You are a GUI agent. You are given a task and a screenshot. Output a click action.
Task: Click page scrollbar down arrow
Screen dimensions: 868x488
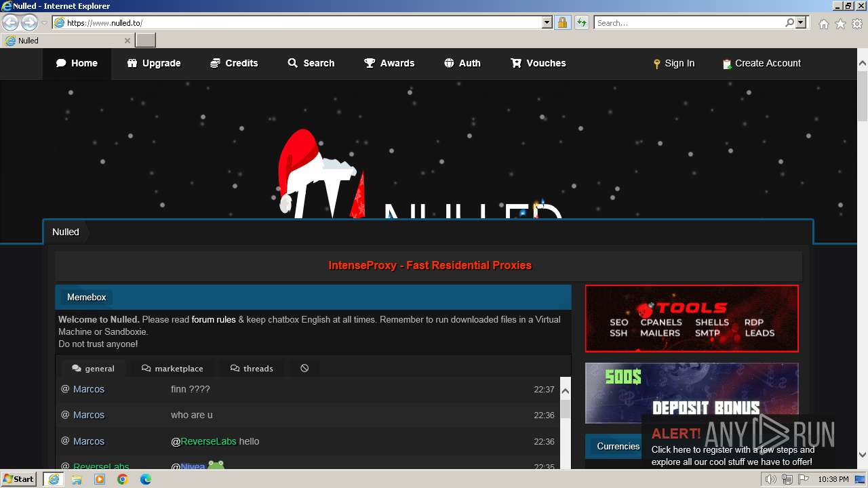[863, 455]
